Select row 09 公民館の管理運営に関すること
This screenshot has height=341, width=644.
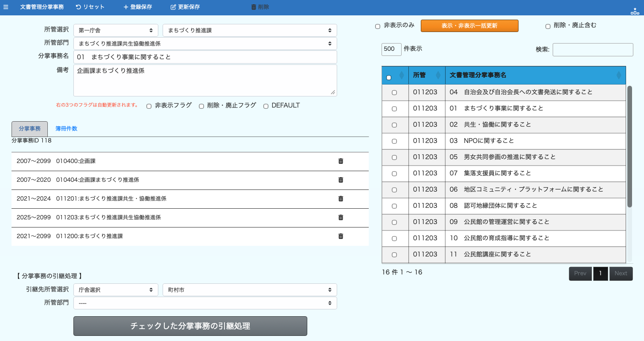pyautogui.click(x=504, y=222)
